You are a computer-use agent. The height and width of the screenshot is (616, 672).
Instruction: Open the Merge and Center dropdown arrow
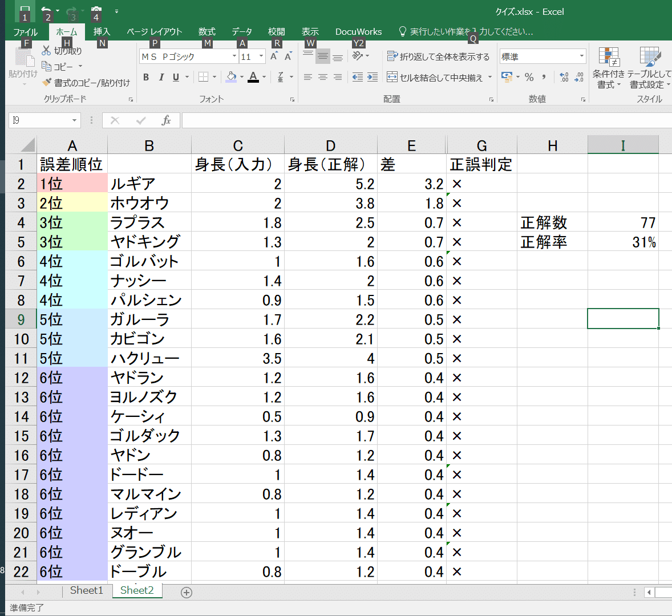(x=490, y=77)
